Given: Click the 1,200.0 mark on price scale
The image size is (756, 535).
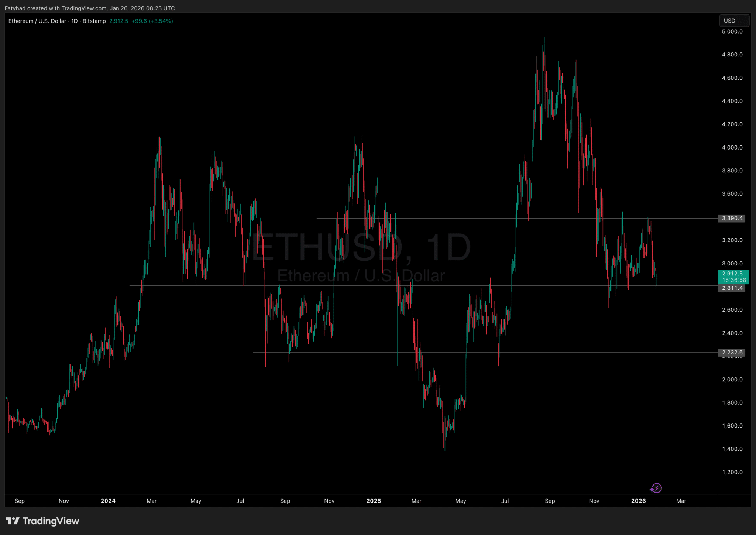Looking at the screenshot, I should tap(732, 472).
